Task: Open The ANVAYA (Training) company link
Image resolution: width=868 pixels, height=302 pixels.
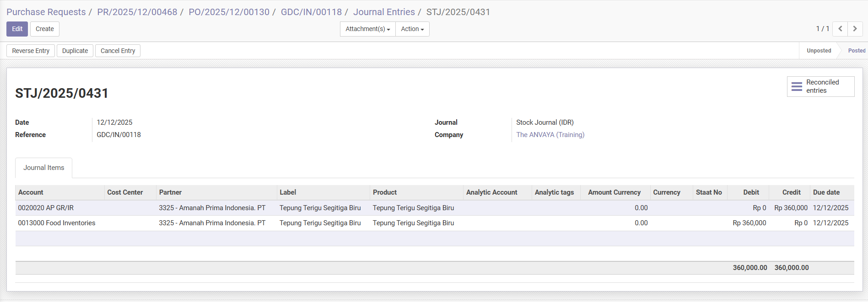Action: [x=550, y=135]
